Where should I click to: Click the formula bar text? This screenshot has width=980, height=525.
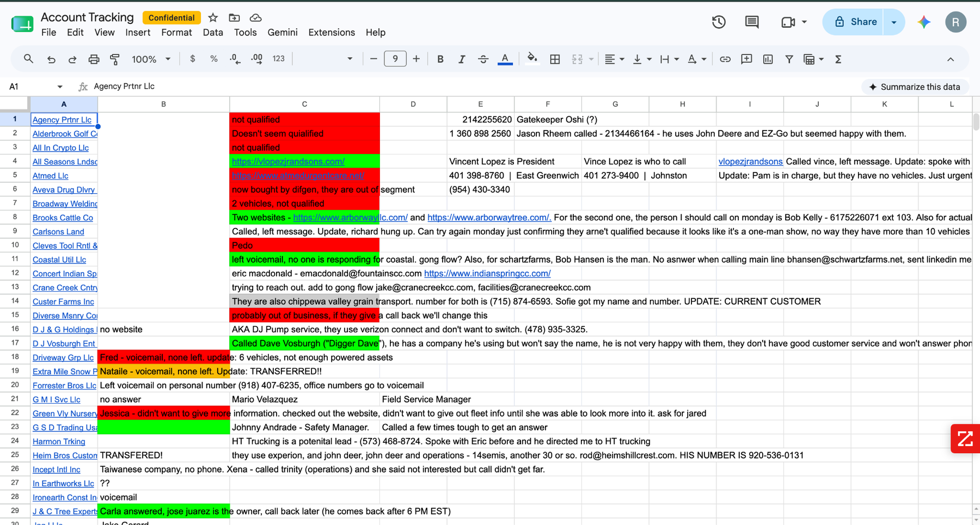(x=124, y=87)
